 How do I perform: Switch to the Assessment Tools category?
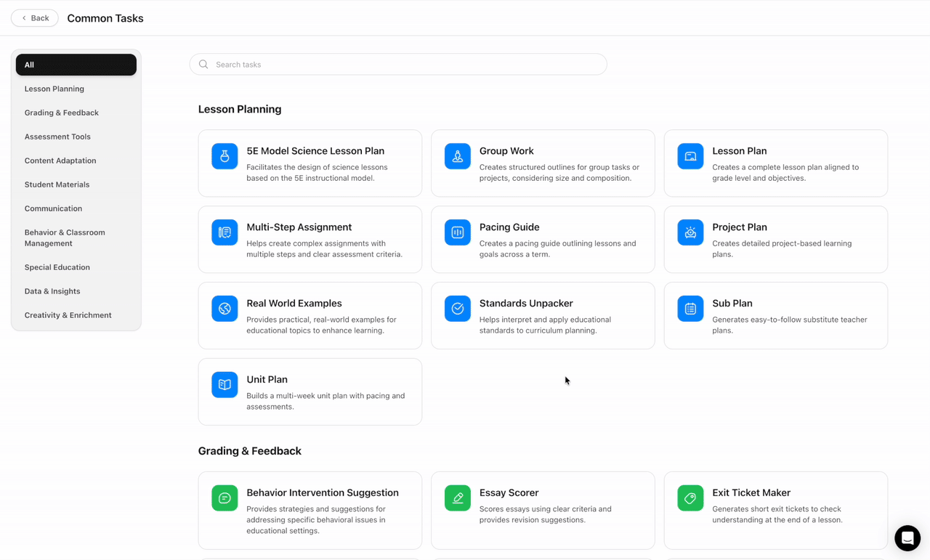coord(57,137)
